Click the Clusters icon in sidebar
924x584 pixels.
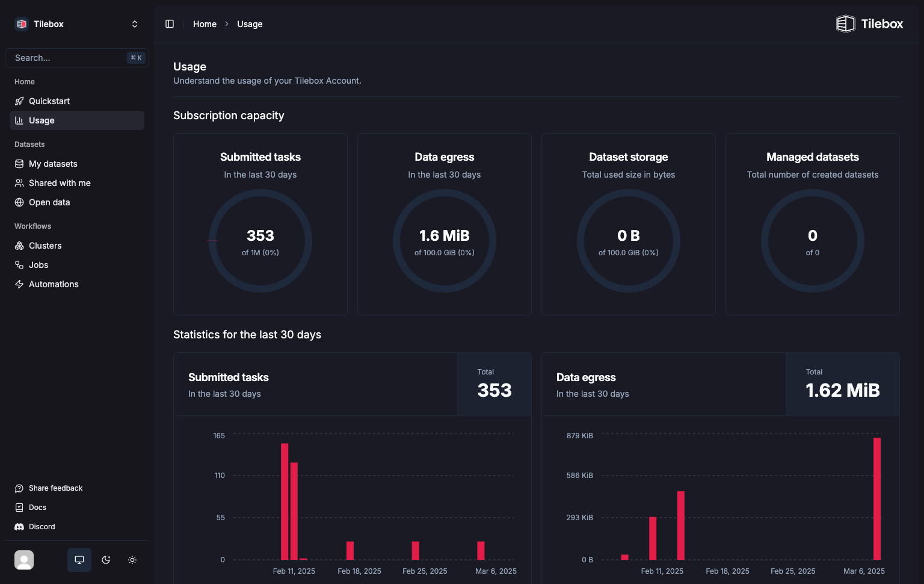tap(19, 246)
